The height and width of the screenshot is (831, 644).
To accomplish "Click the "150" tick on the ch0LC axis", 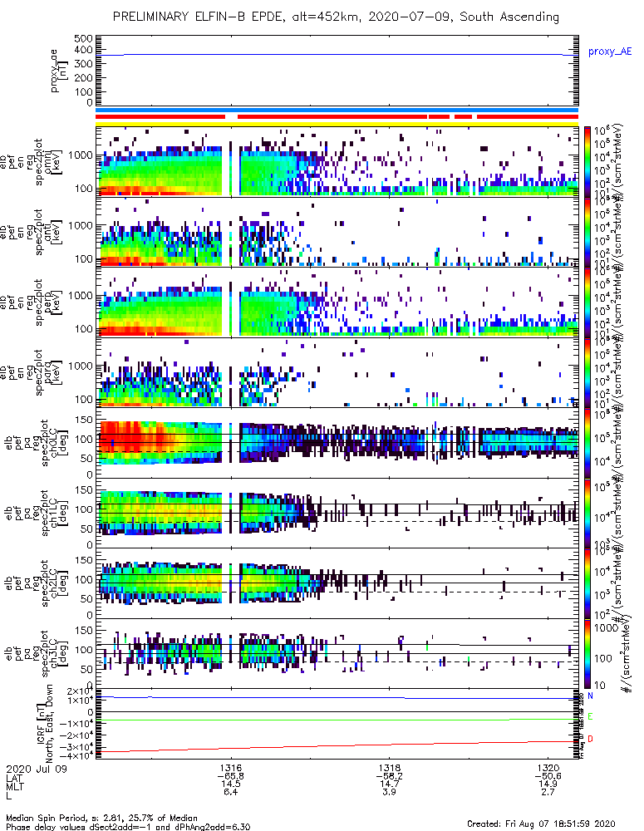I will (x=84, y=420).
